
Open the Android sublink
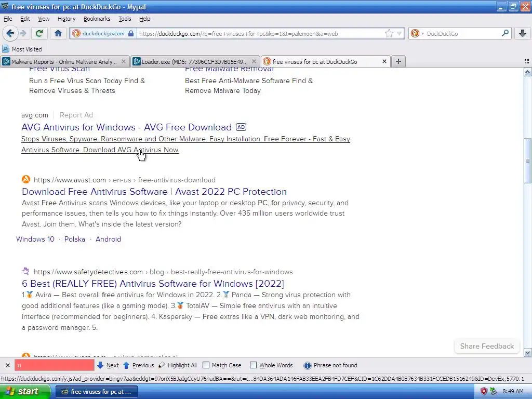[108, 239]
